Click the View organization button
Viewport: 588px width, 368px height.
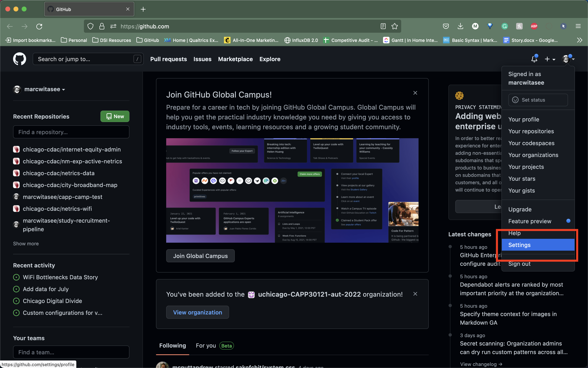[198, 312]
